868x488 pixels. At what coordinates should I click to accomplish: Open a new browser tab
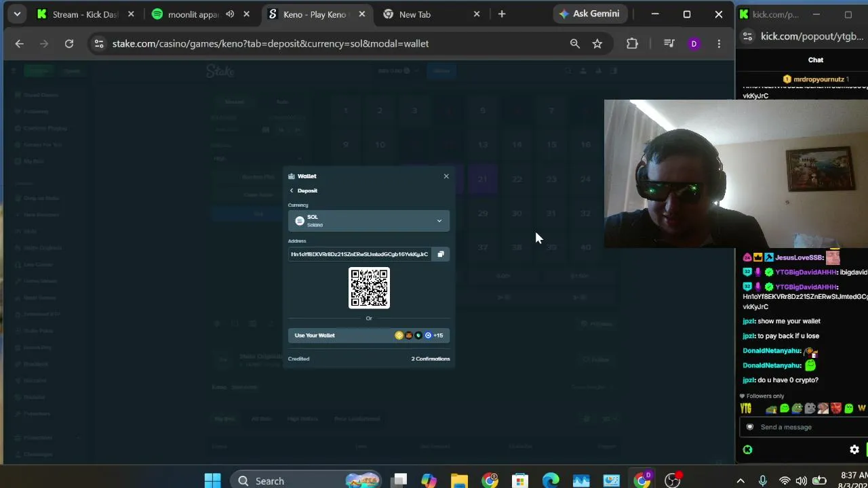[502, 14]
